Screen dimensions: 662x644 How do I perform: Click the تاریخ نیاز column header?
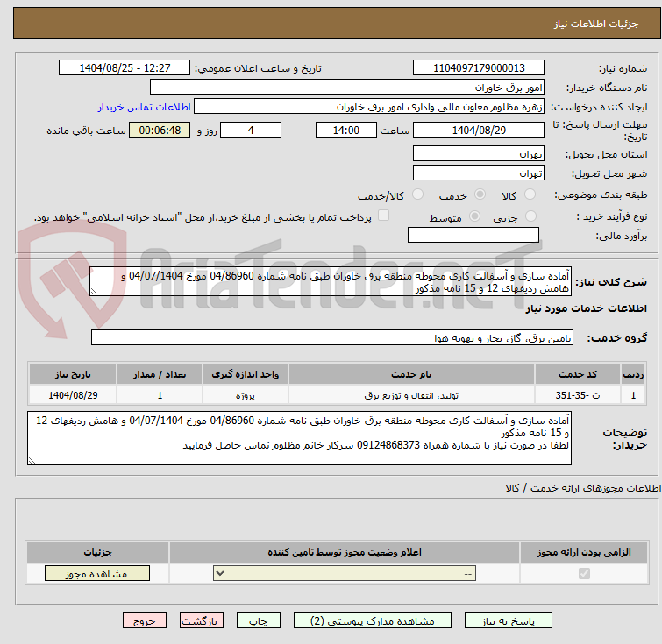pyautogui.click(x=73, y=374)
